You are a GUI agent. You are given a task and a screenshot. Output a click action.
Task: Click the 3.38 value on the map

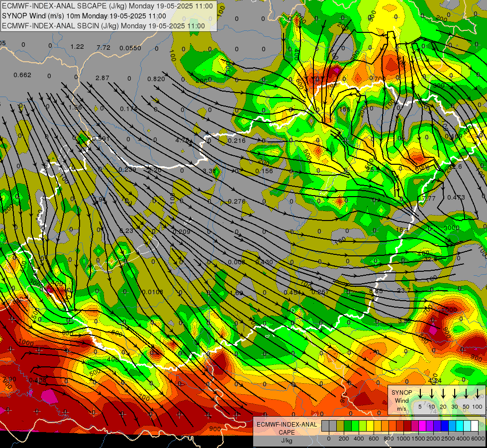pyautogui.click(x=209, y=171)
